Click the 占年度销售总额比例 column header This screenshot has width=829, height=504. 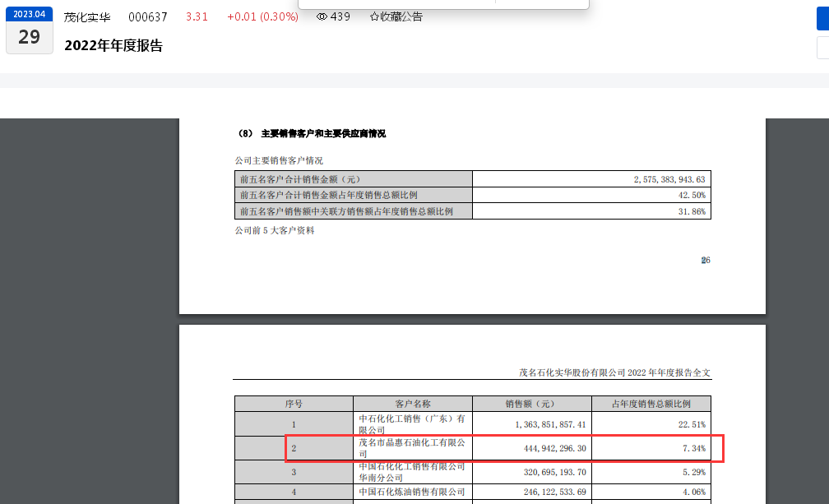coord(651,405)
